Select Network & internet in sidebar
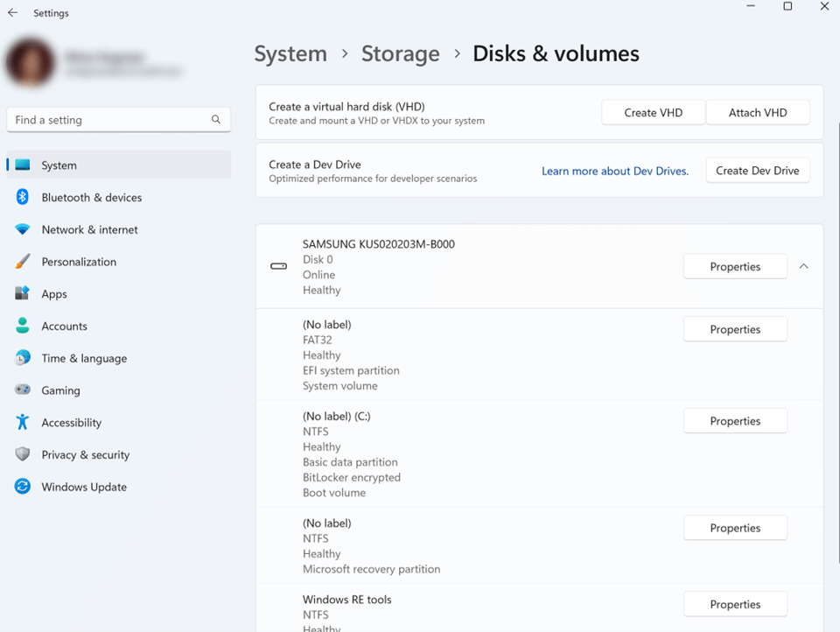Screen dimensions: 840x632 (90, 229)
